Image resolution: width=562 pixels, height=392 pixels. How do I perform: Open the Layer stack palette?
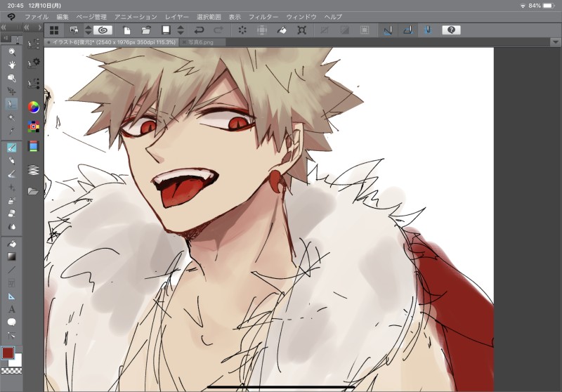(x=33, y=169)
